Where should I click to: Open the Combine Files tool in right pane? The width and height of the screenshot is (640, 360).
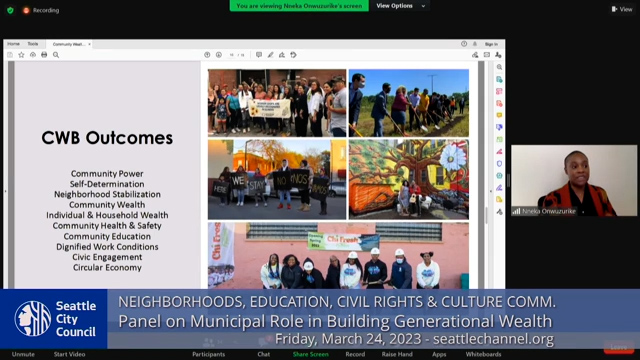pyautogui.click(x=499, y=127)
